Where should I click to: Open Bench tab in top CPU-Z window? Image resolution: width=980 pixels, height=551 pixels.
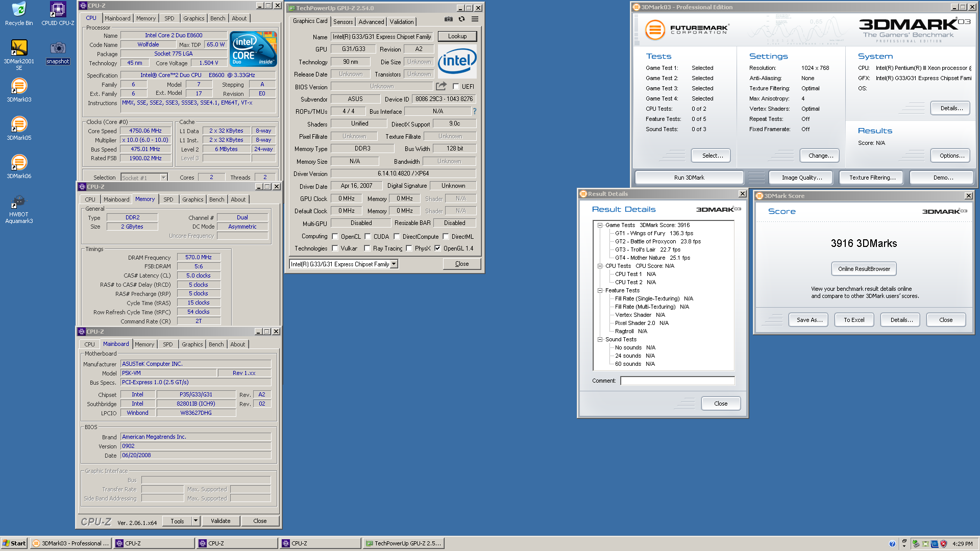218,18
